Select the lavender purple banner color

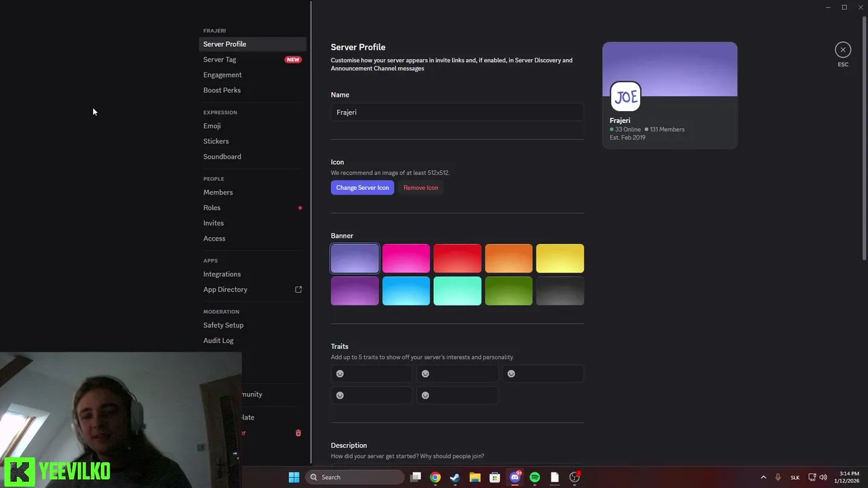coord(355,258)
